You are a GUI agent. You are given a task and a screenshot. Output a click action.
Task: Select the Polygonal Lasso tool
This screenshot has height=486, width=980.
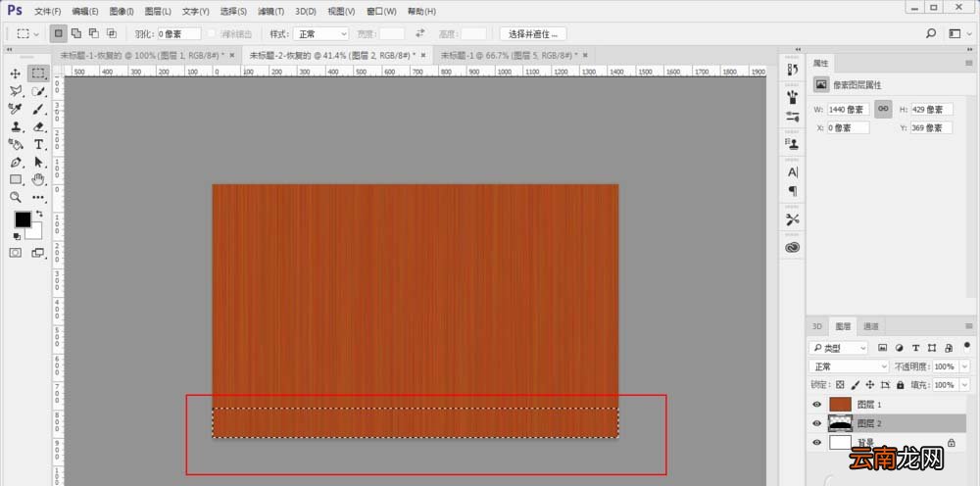[x=16, y=91]
